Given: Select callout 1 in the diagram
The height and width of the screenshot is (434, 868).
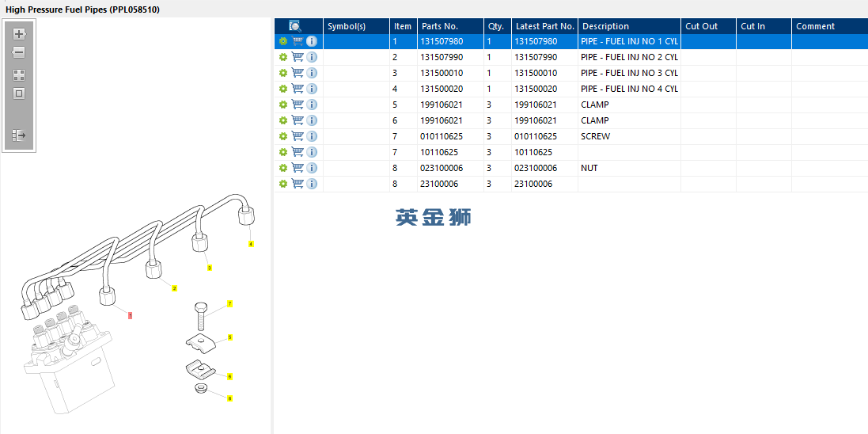Looking at the screenshot, I should point(130,315).
